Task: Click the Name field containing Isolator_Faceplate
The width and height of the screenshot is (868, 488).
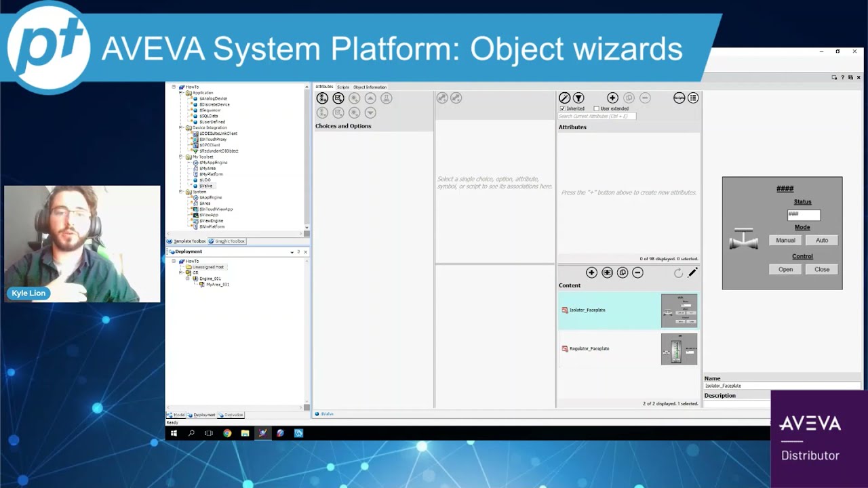Action: click(x=782, y=386)
